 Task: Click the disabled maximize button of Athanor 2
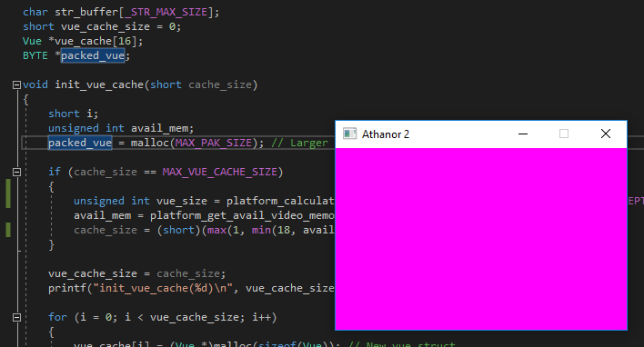(x=564, y=134)
